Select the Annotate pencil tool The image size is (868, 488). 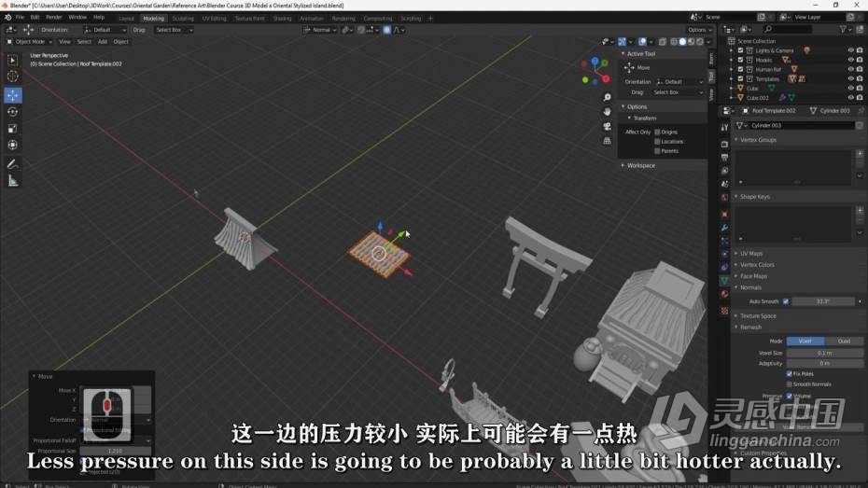tap(13, 164)
